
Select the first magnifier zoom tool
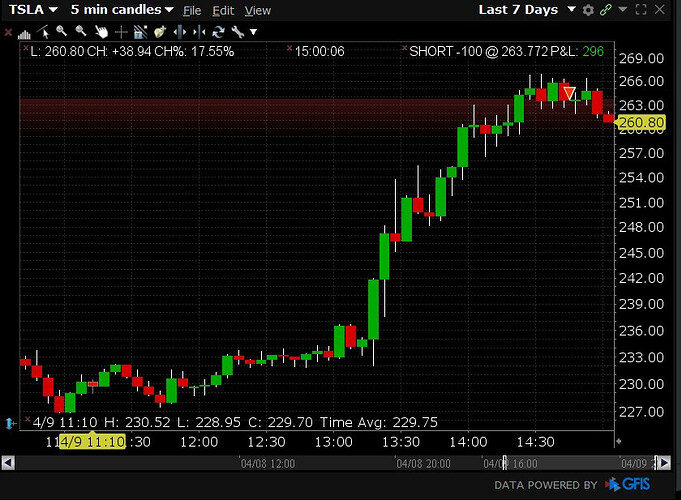pyautogui.click(x=62, y=31)
